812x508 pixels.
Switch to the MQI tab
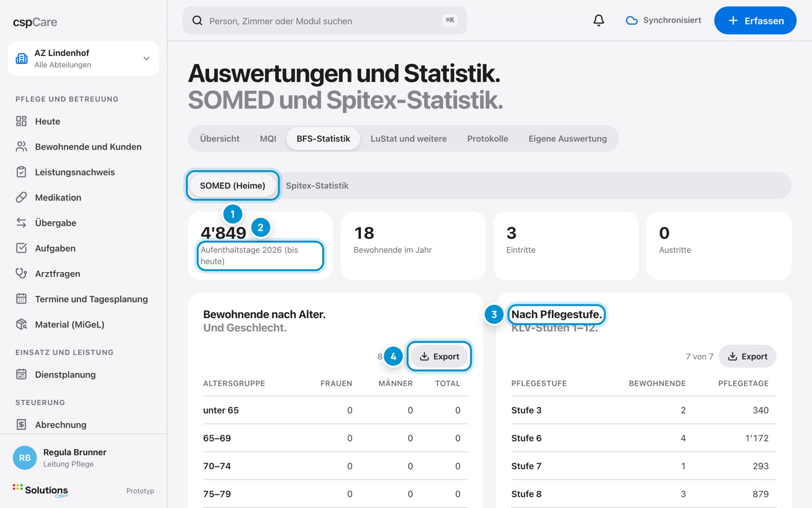click(268, 139)
